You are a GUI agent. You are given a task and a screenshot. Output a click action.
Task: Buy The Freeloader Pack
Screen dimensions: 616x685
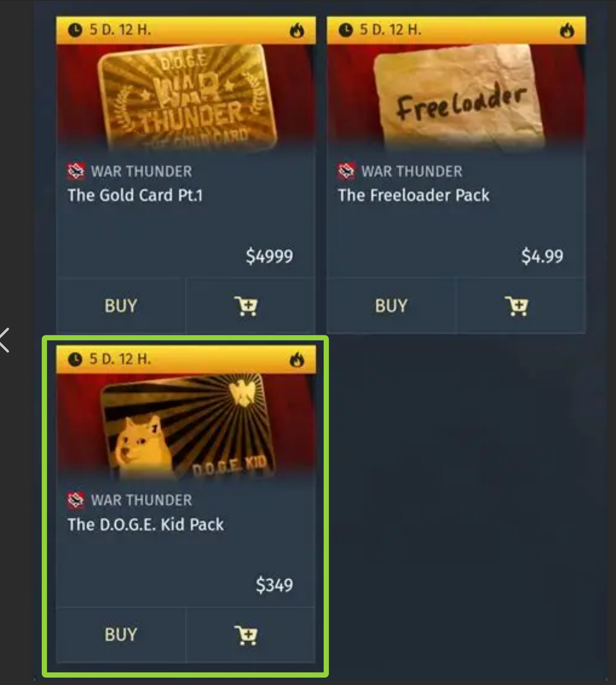(392, 306)
